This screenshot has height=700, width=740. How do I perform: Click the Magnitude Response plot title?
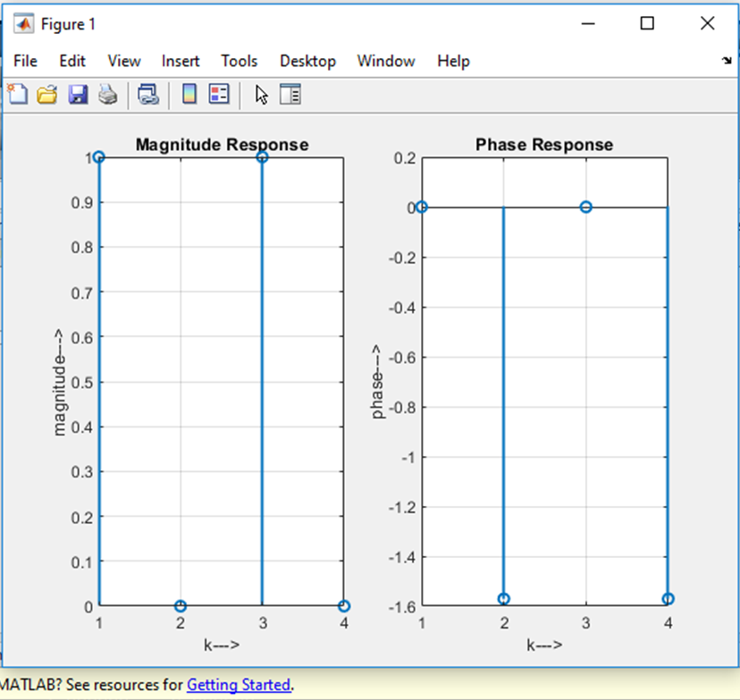pos(223,145)
